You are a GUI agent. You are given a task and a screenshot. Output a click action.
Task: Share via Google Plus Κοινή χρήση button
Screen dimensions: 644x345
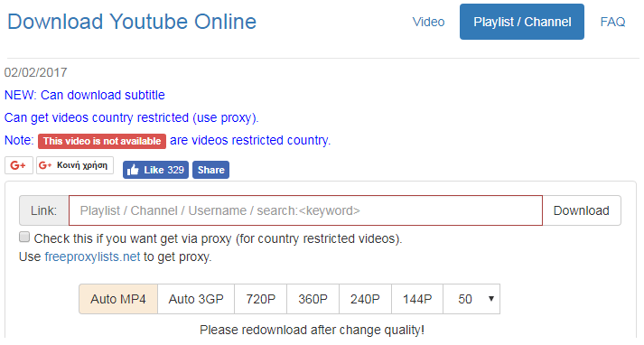[x=75, y=165]
